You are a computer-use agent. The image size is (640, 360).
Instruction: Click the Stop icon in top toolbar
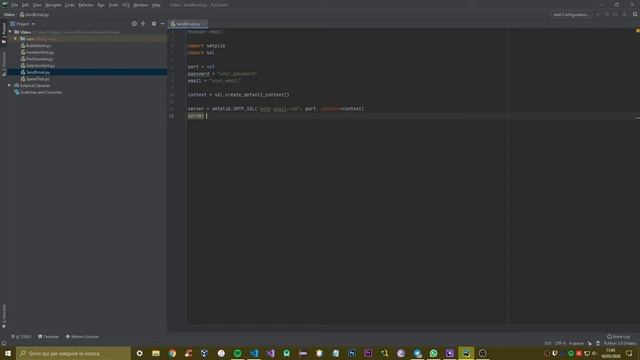[x=624, y=14]
